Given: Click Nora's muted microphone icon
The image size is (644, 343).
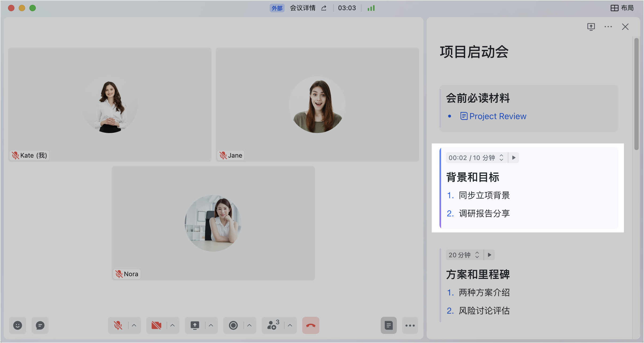Looking at the screenshot, I should point(119,274).
